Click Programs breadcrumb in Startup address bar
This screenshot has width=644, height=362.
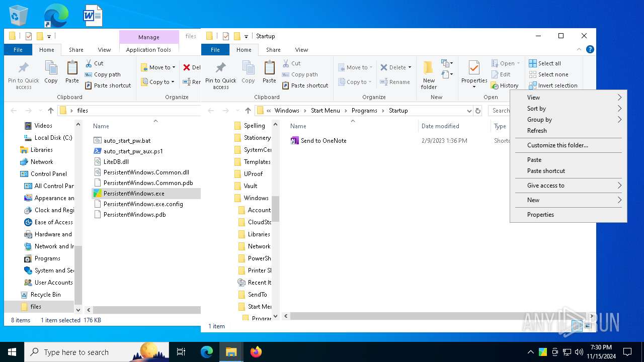coord(364,111)
